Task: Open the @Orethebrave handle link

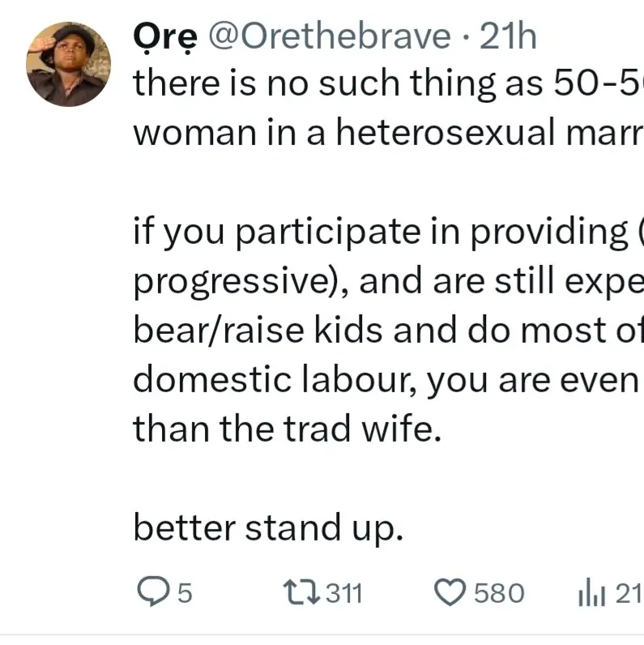Action: coord(331,37)
